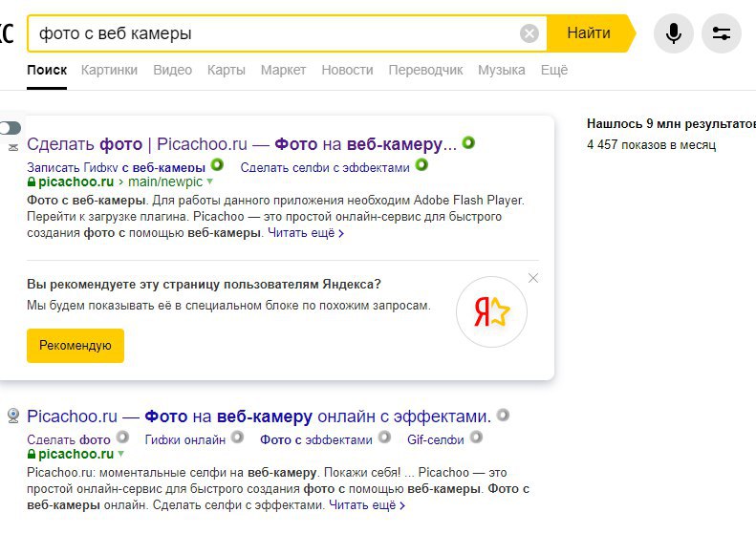Click the gray indicator beside "Gif-селфи"
Image resolution: width=756 pixels, height=534 pixels.
476,438
